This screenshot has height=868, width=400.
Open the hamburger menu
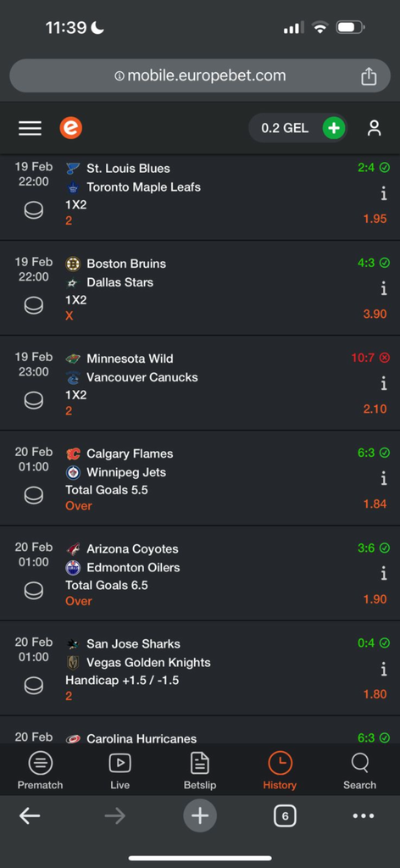click(x=30, y=129)
